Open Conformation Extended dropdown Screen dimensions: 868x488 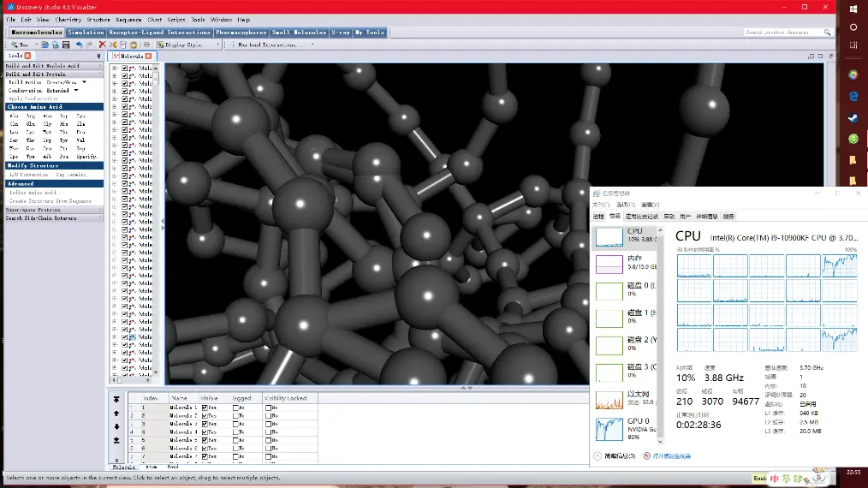tap(76, 90)
